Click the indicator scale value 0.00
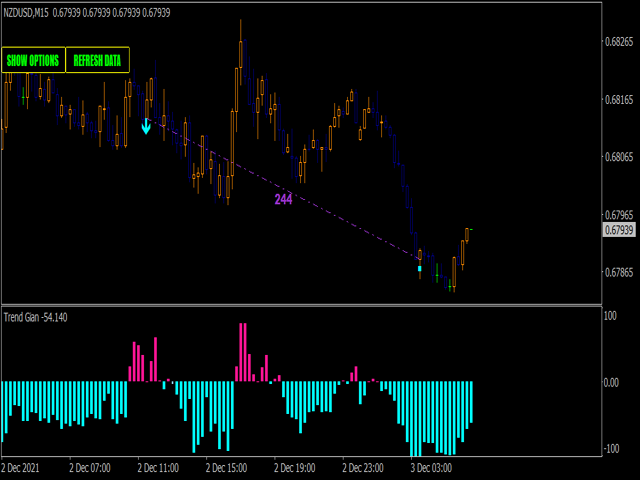Viewport: 640px width, 480px height. 611,382
